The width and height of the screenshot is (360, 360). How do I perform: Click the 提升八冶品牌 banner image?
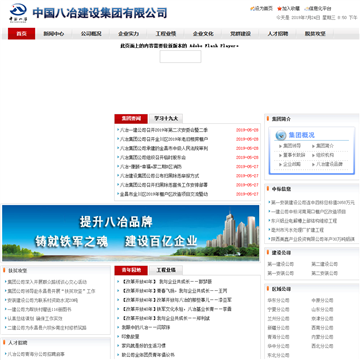pyautogui.click(x=131, y=233)
